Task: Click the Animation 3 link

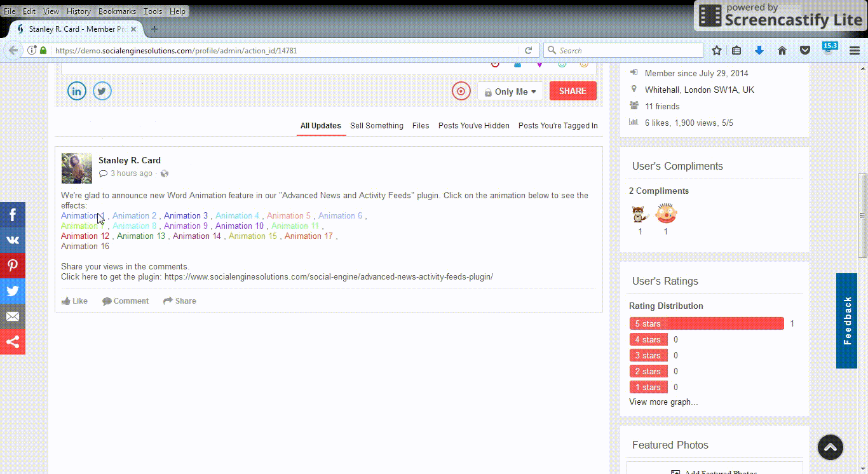Action: pyautogui.click(x=186, y=216)
